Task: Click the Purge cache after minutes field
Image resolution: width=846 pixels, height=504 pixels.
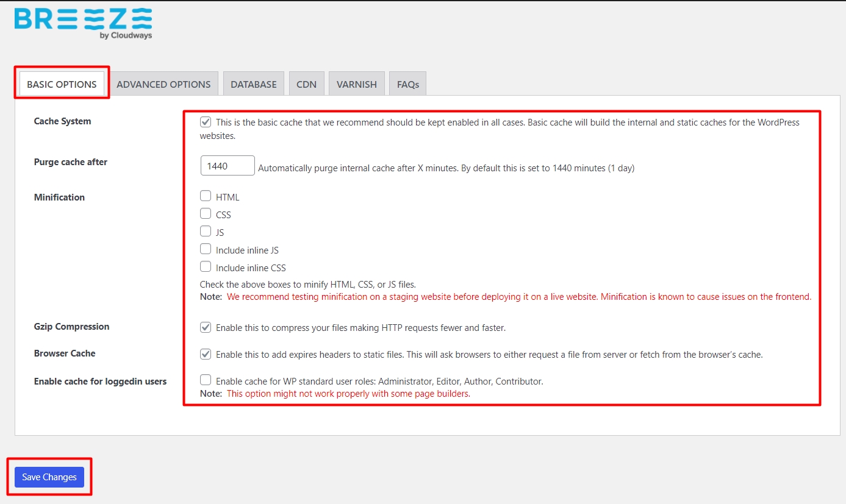Action: 228,166
